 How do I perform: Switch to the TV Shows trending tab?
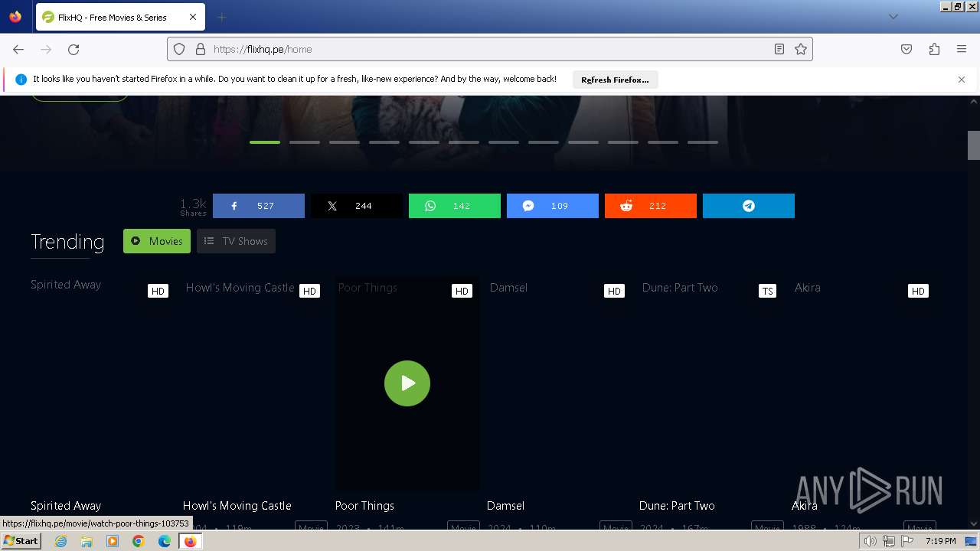236,241
